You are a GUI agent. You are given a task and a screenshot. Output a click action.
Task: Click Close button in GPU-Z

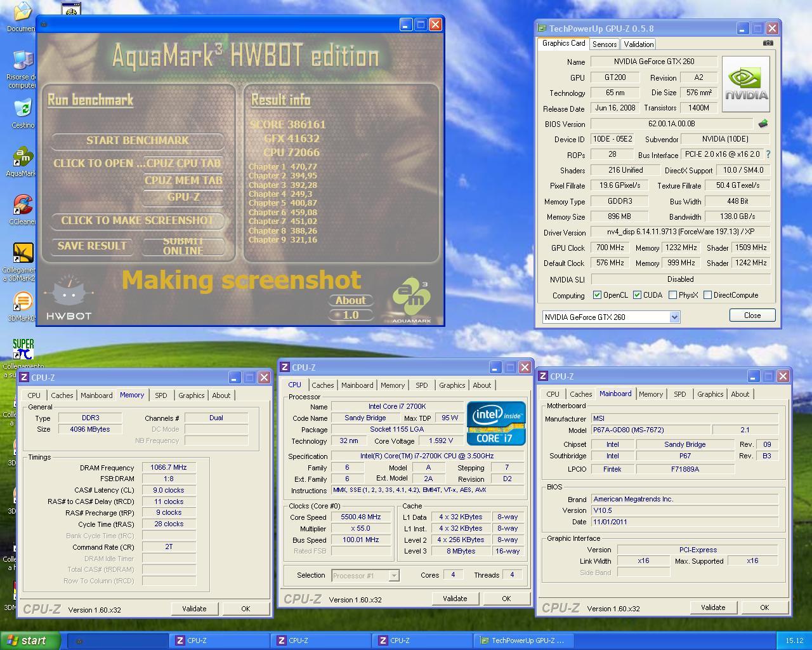[x=752, y=315]
